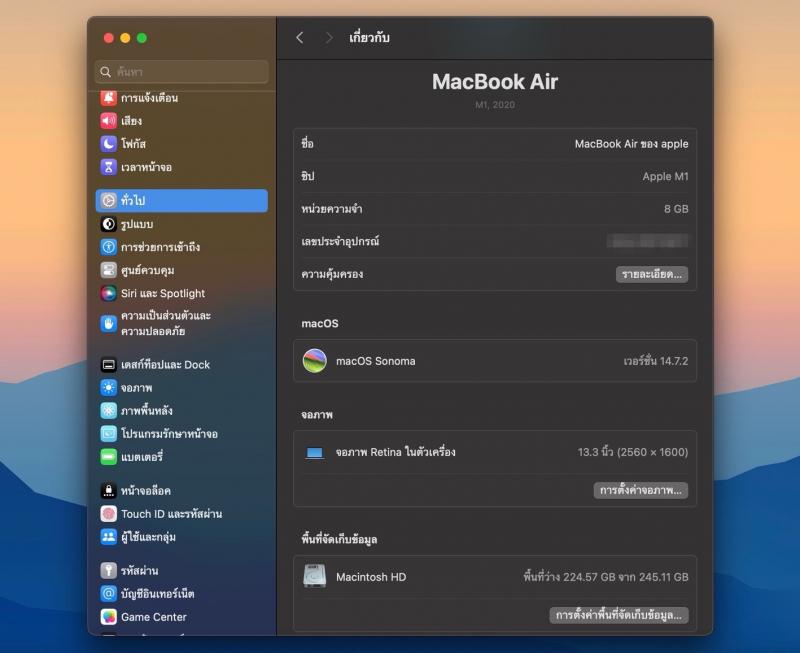Select the โฟกัส moon icon
This screenshot has width=800, height=653.
point(108,144)
